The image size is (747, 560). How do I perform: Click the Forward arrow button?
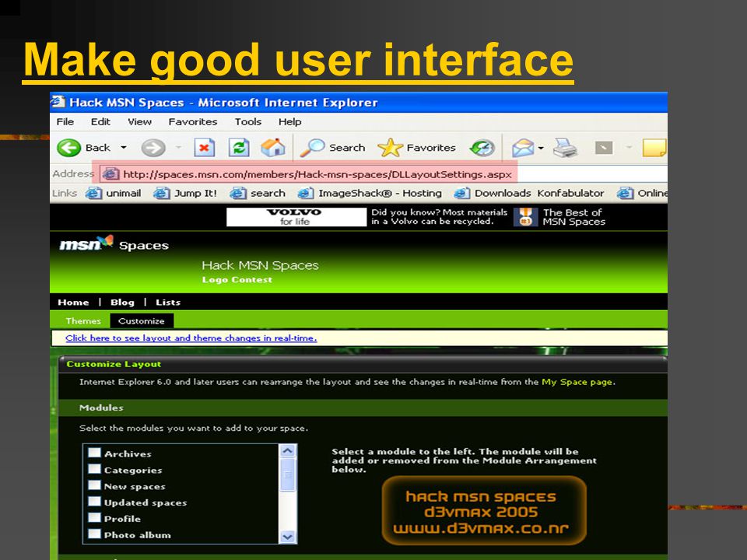[x=153, y=148]
